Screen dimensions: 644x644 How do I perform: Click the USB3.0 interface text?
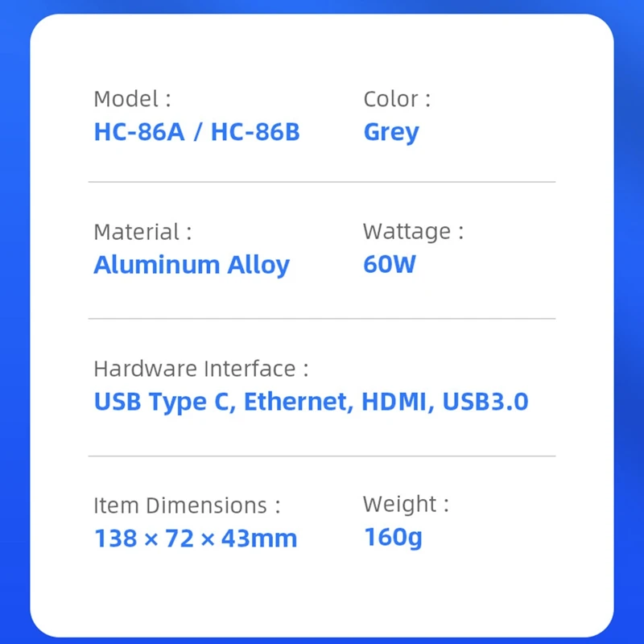click(x=485, y=401)
